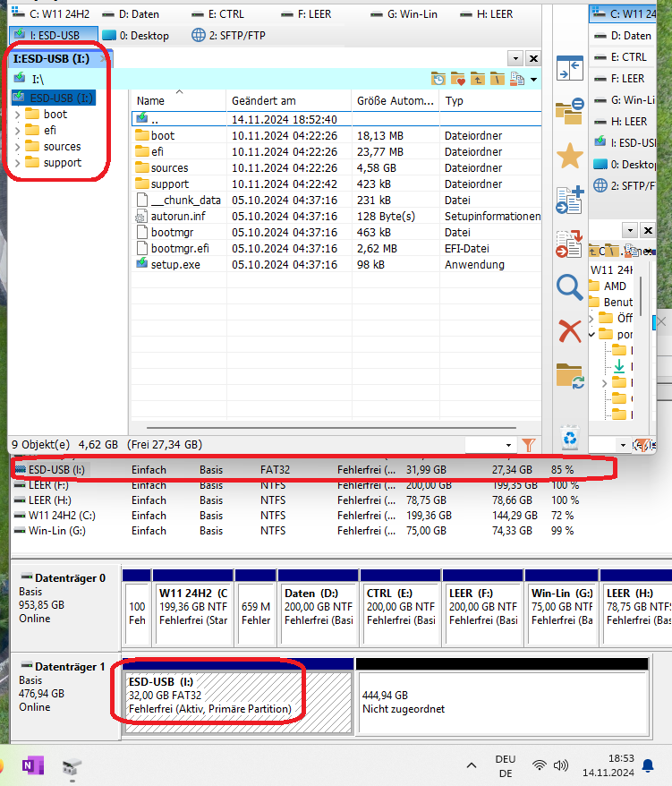This screenshot has width=672, height=786.
Task: Click the filter funnel icon in left status bar
Action: point(529,445)
